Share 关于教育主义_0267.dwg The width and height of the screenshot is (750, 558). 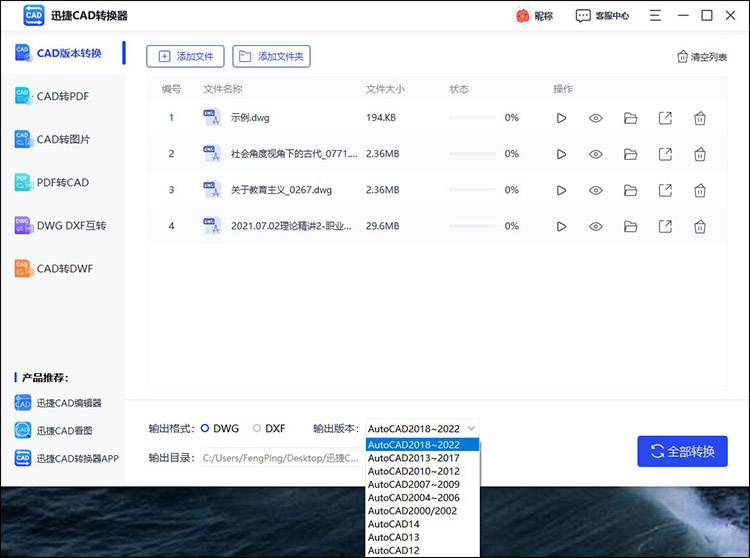point(665,190)
